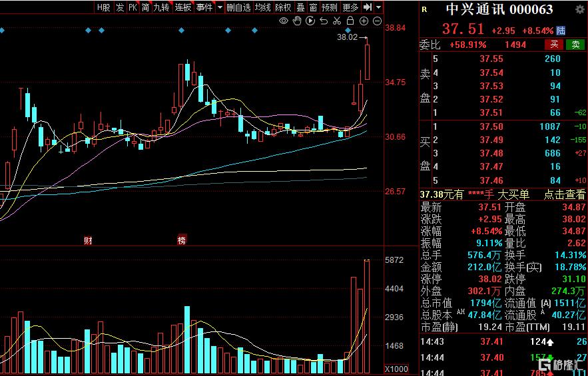588x376 pixels.
Task: Click the 点击查看 link
Action: (x=565, y=194)
